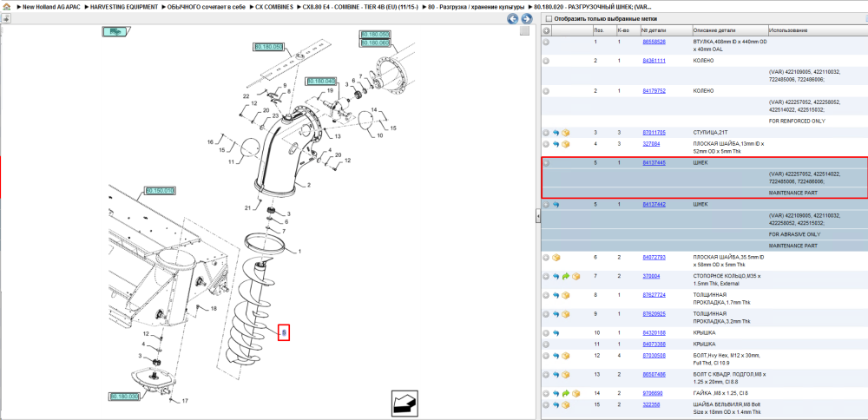
Task: Open diagram reference label 80.180.030
Action: click(123, 397)
